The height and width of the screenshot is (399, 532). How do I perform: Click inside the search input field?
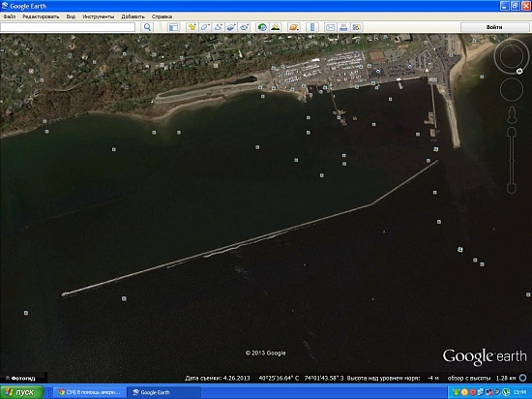click(x=68, y=27)
